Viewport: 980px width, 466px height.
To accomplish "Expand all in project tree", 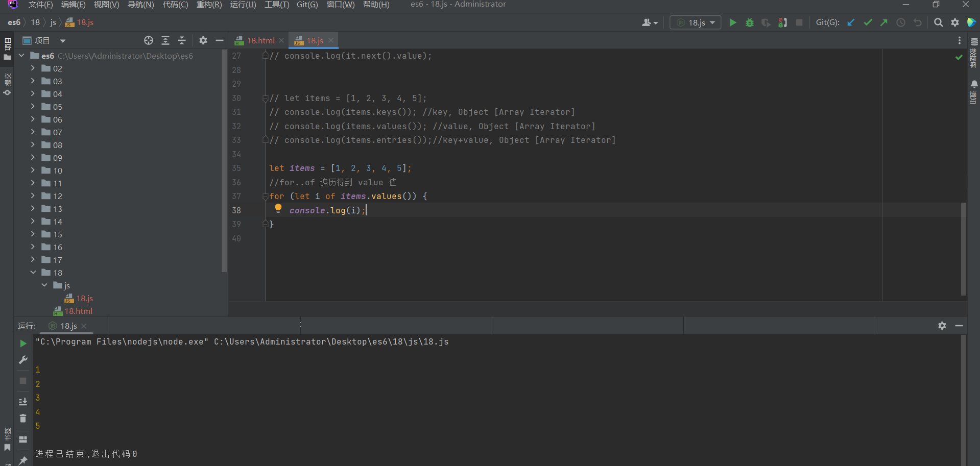I will [x=165, y=40].
